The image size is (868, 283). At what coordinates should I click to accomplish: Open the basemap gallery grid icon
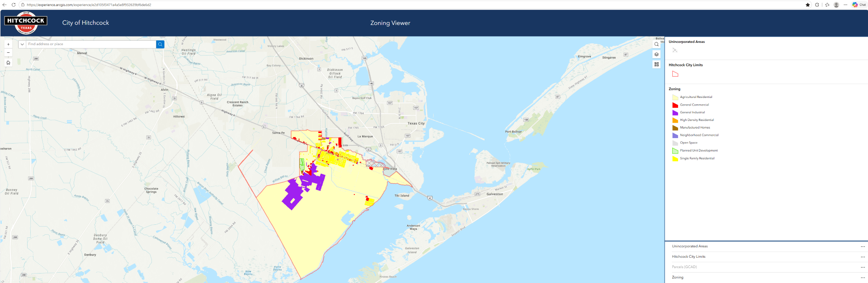656,65
